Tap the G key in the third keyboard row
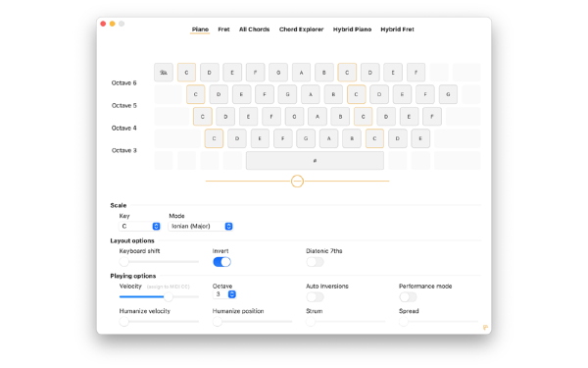The height and width of the screenshot is (368, 588). coord(294,117)
